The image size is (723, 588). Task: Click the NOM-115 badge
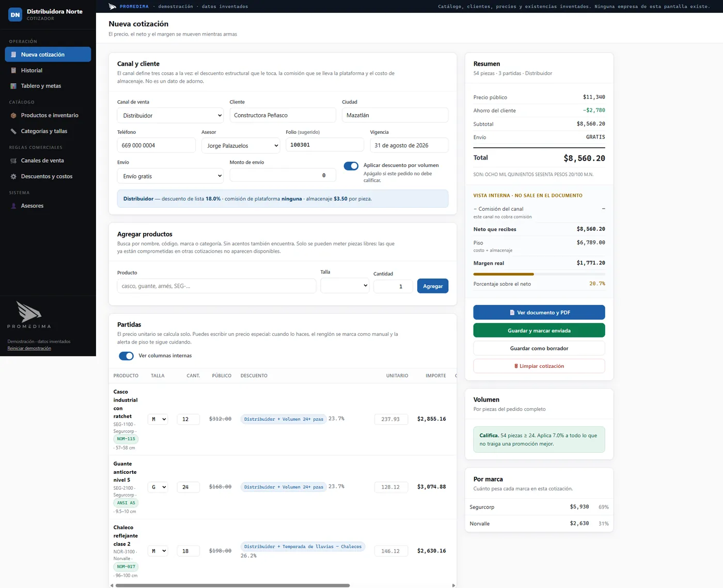pos(126,439)
